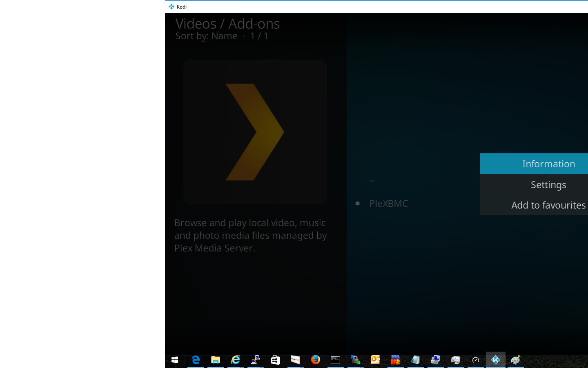Open Outlook from taskbar
The width and height of the screenshot is (588, 368).
tap(376, 360)
